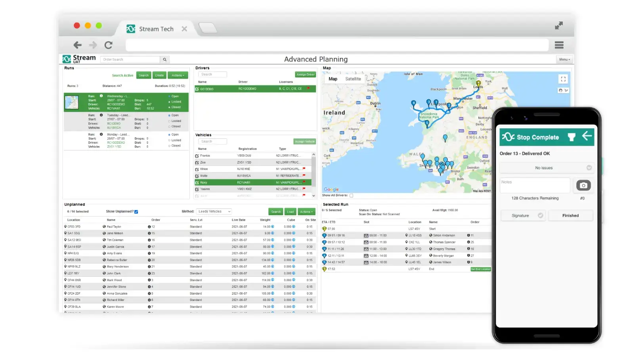Click envelope slot icon for Simon Anderson stop
Viewport: 644px width, 354px height.
tap(366, 236)
